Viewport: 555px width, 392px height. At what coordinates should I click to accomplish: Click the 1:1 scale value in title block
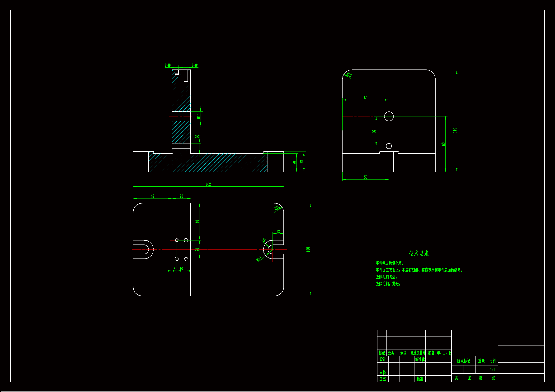pyautogui.click(x=492, y=369)
